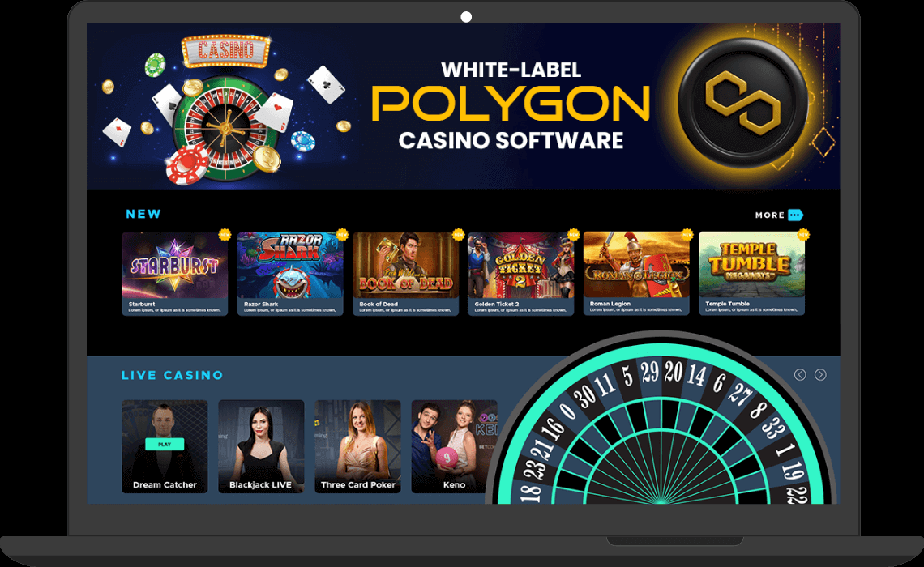
Task: Click the NEW badge on Starburst
Action: (225, 234)
